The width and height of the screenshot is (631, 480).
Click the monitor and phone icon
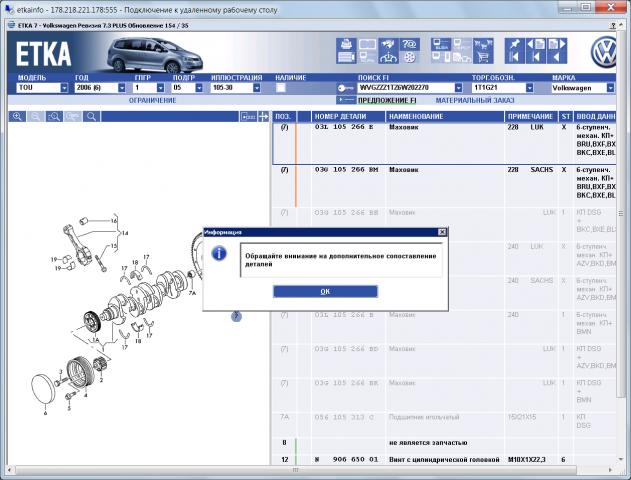point(441,57)
